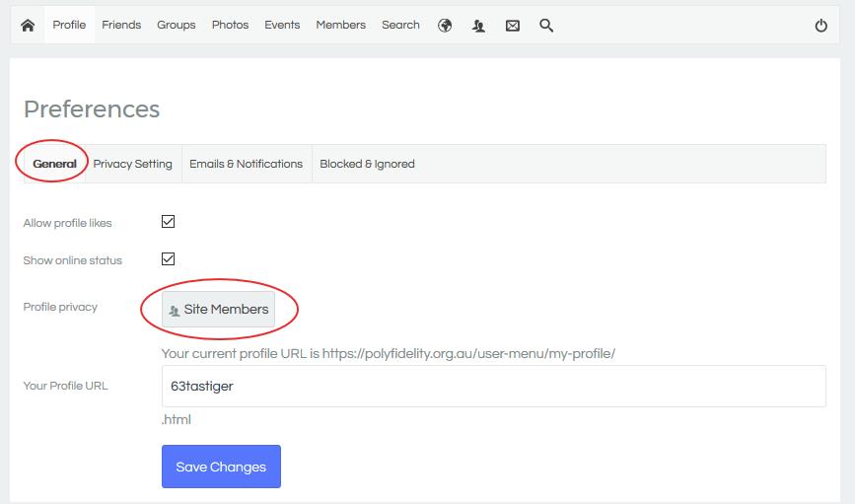The height and width of the screenshot is (504, 855).
Task: Open the Groups menu item
Action: [177, 25]
